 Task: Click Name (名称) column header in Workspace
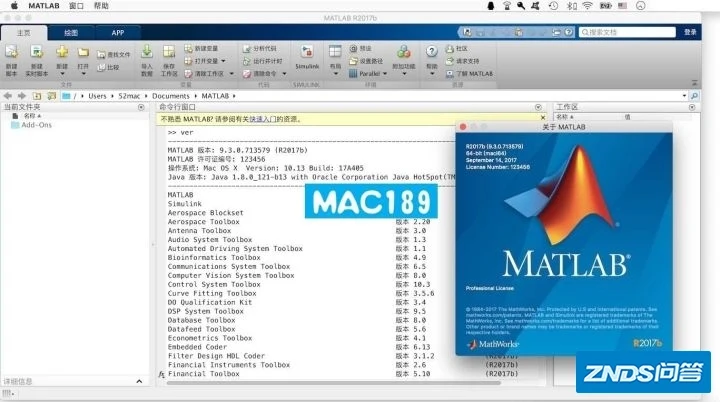click(564, 117)
